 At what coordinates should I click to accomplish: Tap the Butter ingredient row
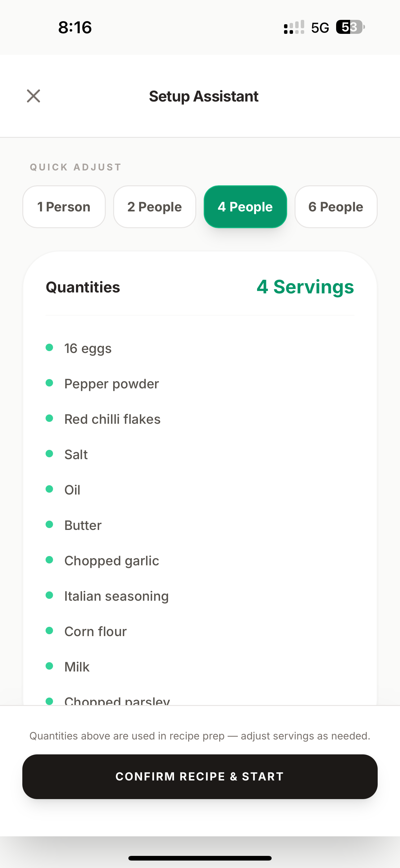pos(200,525)
